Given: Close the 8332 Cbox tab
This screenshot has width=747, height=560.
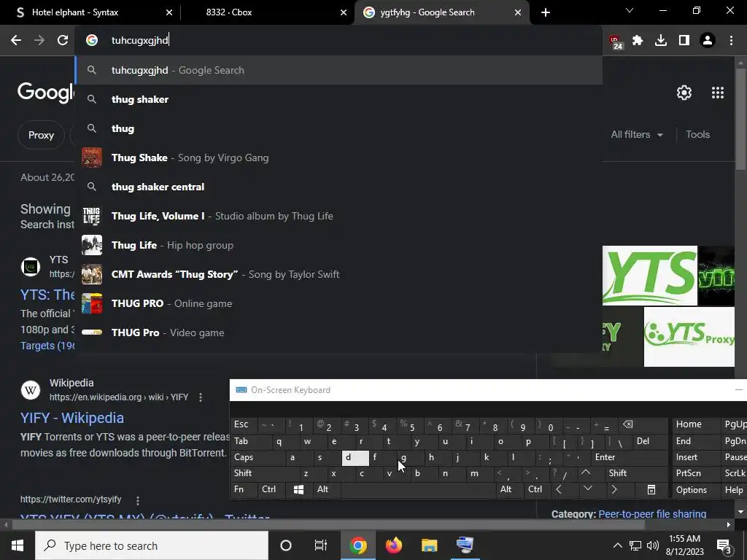Looking at the screenshot, I should tap(344, 12).
